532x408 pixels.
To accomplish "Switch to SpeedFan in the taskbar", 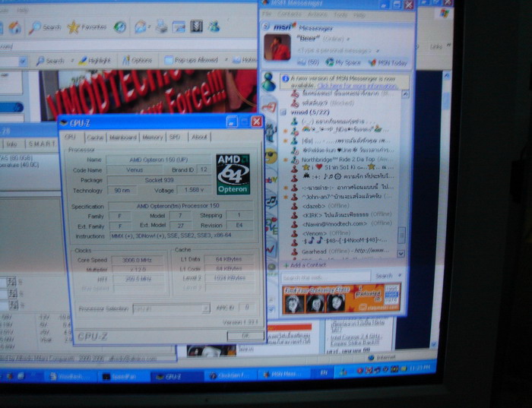I will (123, 376).
